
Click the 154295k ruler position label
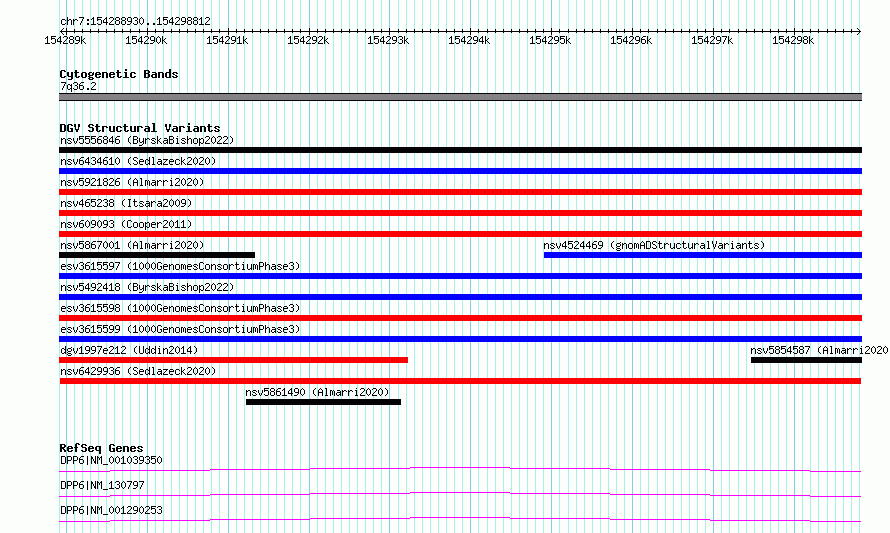(550, 40)
